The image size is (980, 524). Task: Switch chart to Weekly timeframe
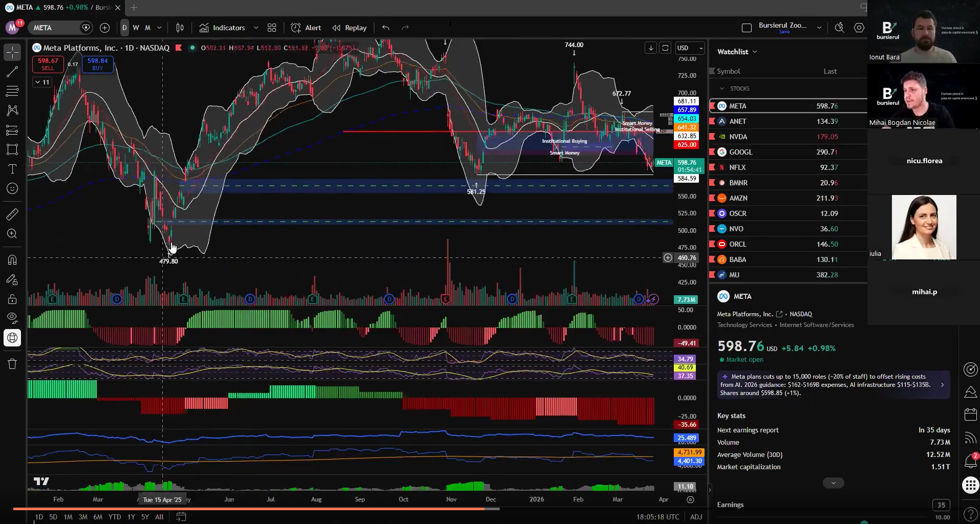click(x=136, y=28)
